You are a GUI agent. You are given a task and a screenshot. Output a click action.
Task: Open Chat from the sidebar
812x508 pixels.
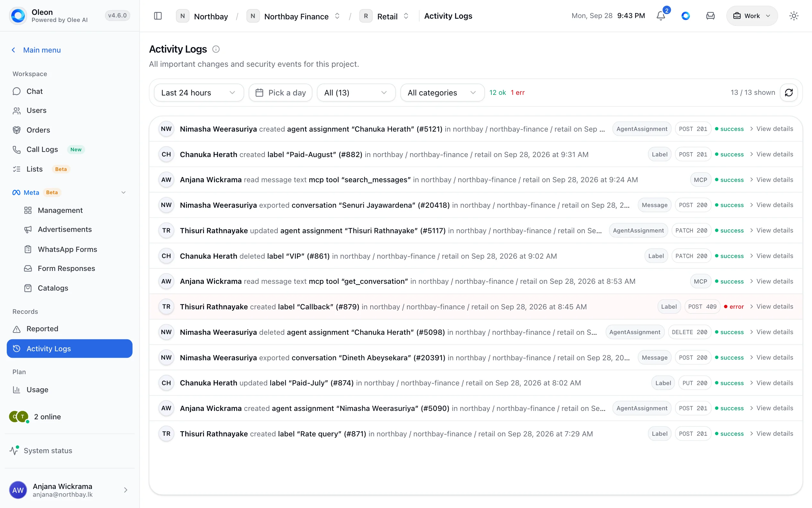click(70, 91)
